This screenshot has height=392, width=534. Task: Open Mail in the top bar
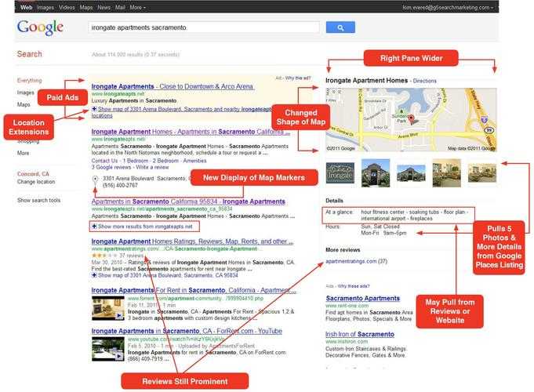[x=120, y=7]
